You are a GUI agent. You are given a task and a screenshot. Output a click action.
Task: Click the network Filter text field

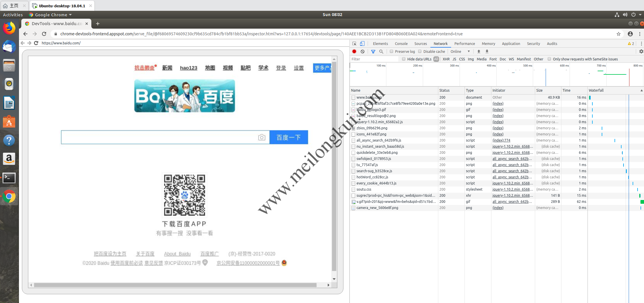pos(374,59)
